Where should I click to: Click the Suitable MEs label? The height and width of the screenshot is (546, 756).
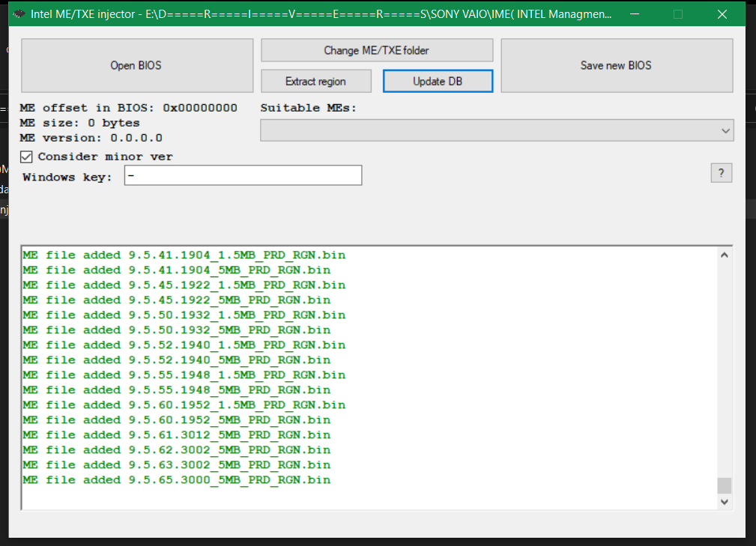point(308,107)
